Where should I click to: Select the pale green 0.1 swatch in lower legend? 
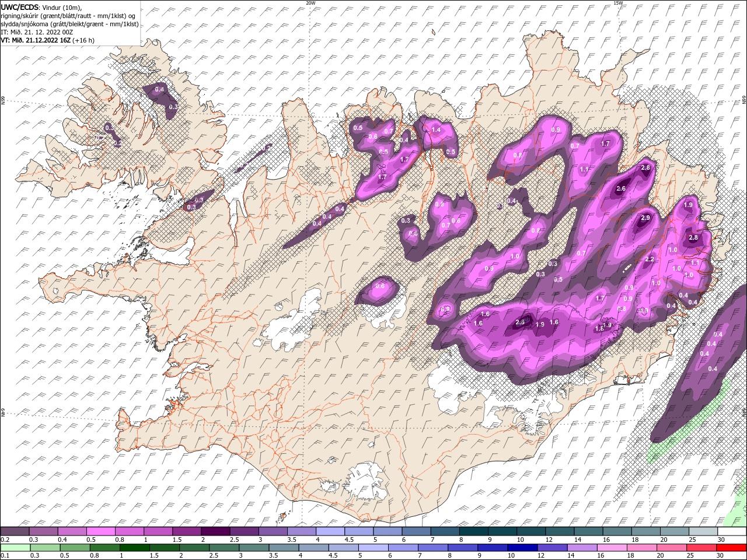(x=15, y=547)
